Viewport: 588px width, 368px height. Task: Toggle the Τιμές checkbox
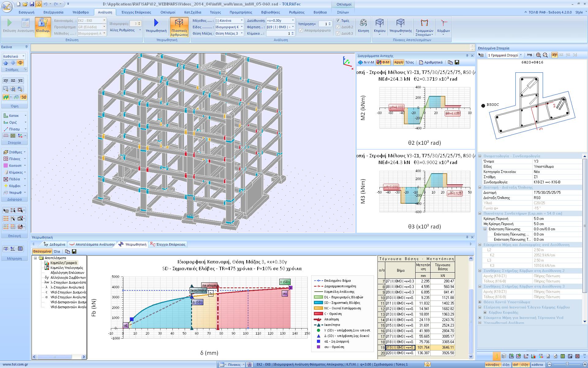(x=338, y=21)
